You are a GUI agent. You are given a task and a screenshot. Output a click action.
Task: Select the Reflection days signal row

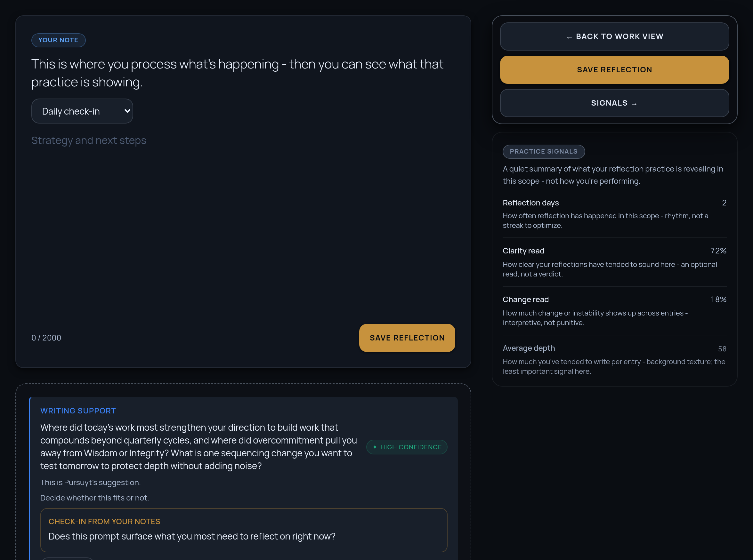pyautogui.click(x=614, y=213)
